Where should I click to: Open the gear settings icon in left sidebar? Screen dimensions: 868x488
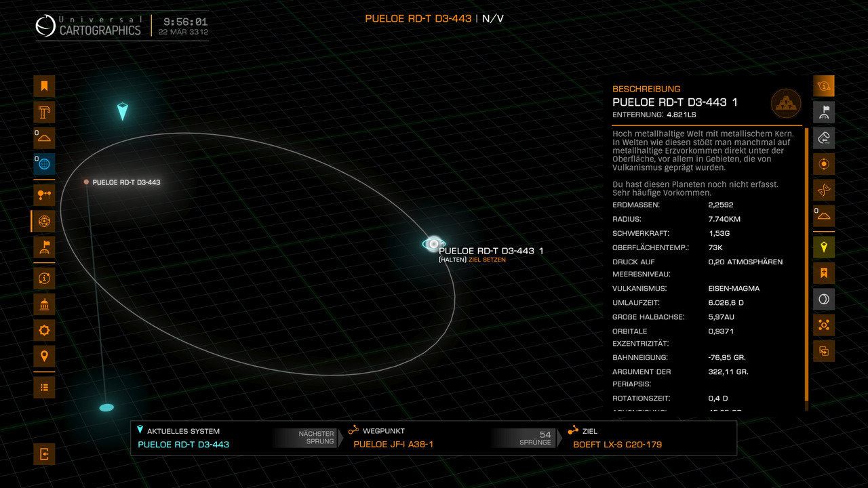point(44,330)
